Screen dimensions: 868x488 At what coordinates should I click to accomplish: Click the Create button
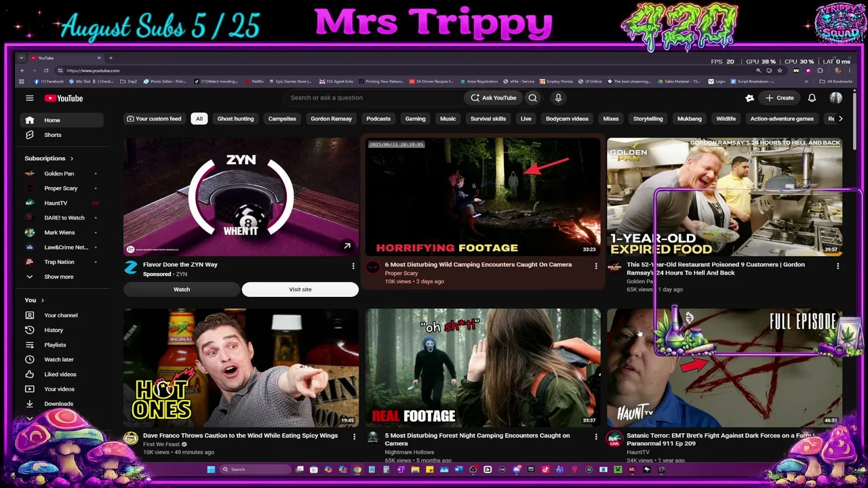(x=779, y=98)
